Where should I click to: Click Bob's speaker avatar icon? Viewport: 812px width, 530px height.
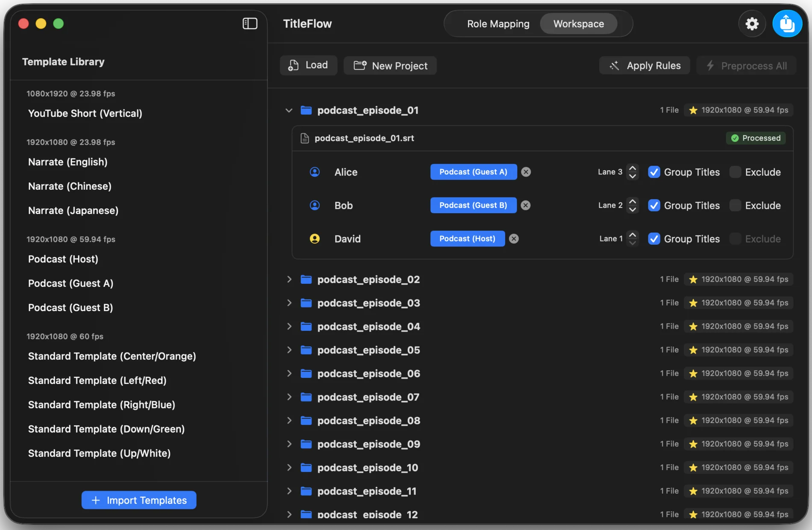click(x=315, y=205)
